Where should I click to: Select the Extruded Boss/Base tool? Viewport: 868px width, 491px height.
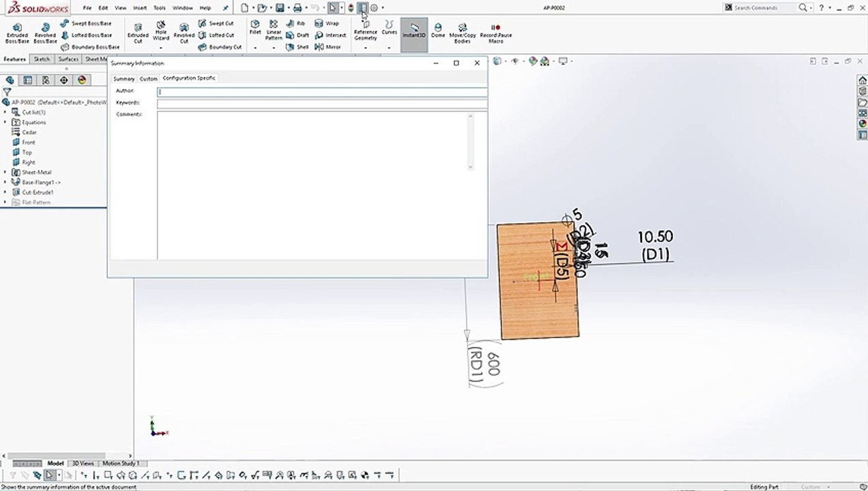point(17,33)
